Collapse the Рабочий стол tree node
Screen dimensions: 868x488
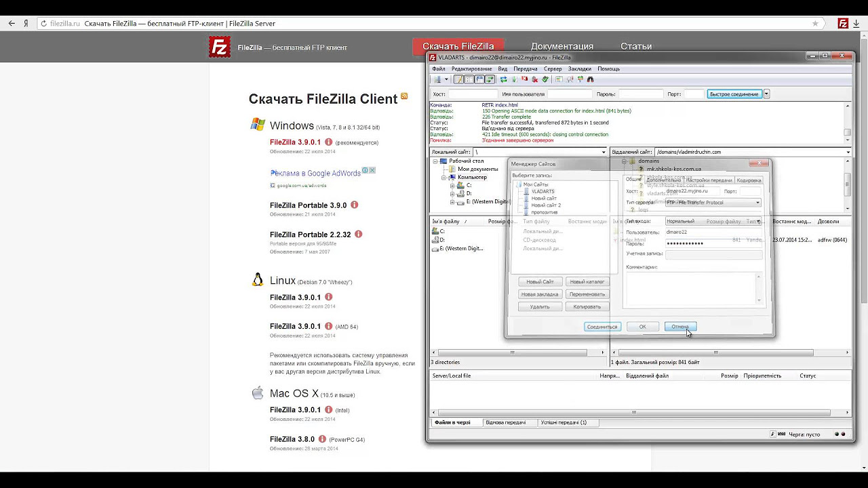(435, 161)
